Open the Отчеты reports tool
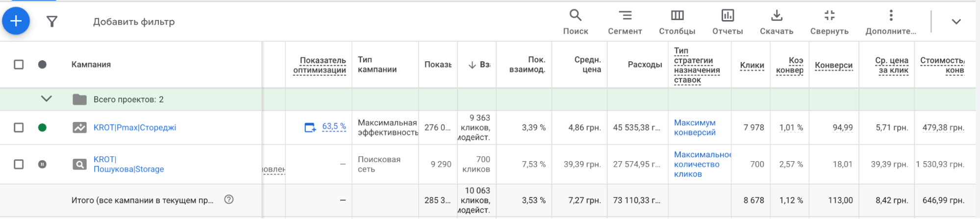Viewport: 980px width, 219px height. 728,22
